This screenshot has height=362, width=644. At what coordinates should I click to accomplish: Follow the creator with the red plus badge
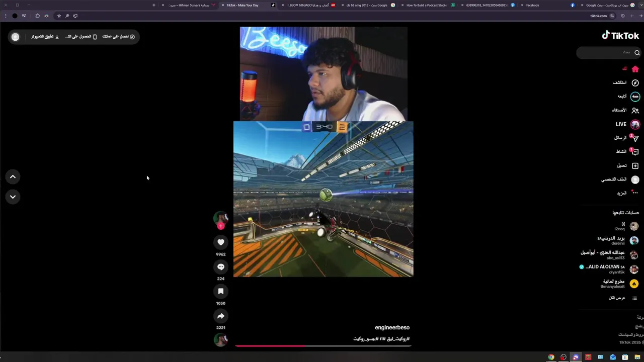[220, 226]
